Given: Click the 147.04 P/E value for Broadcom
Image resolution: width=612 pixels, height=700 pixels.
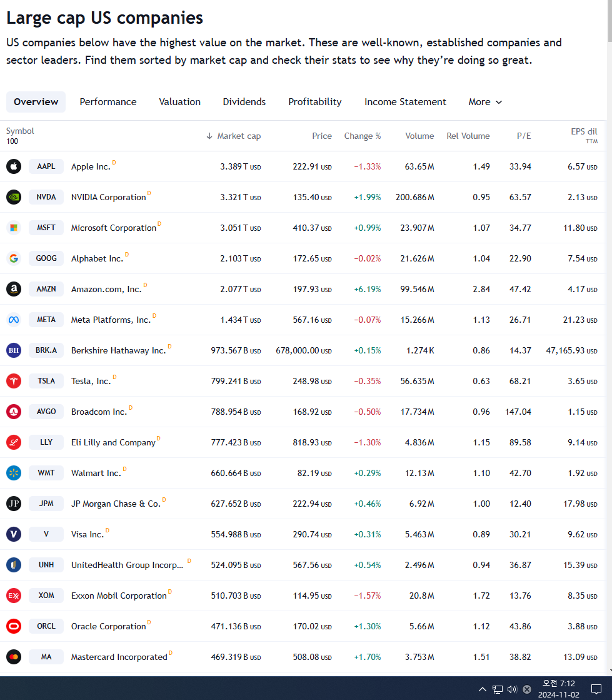Looking at the screenshot, I should tap(518, 412).
